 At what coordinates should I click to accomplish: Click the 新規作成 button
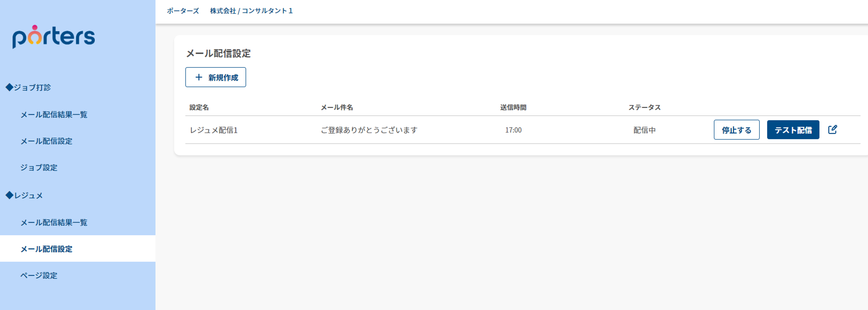point(216,77)
